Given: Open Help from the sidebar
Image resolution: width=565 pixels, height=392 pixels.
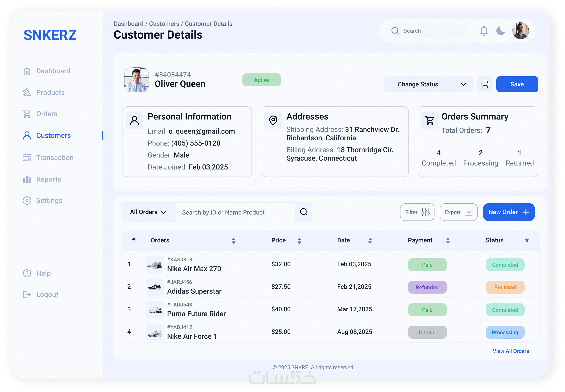Looking at the screenshot, I should 37,273.
